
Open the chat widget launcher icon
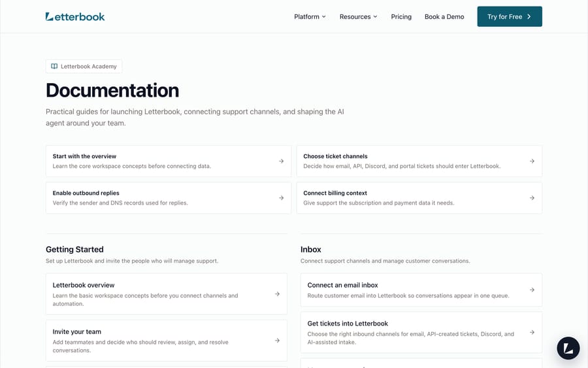[568, 348]
